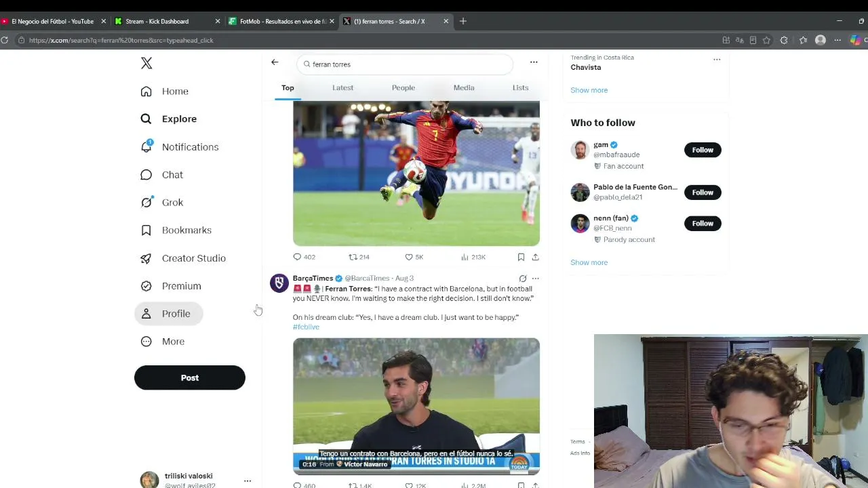Expand the More menu in the sidebar
Screen dimensions: 868x488
[162, 342]
